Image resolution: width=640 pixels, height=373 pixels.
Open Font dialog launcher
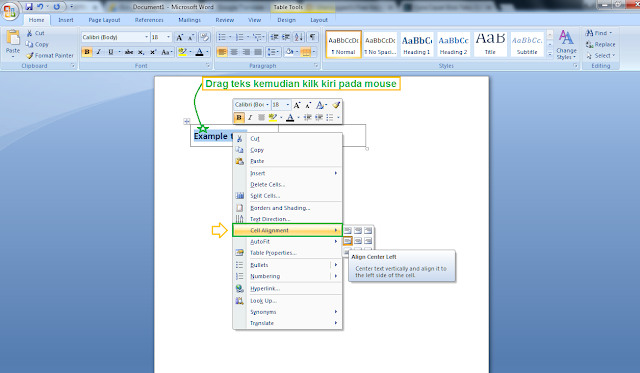tap(208, 65)
